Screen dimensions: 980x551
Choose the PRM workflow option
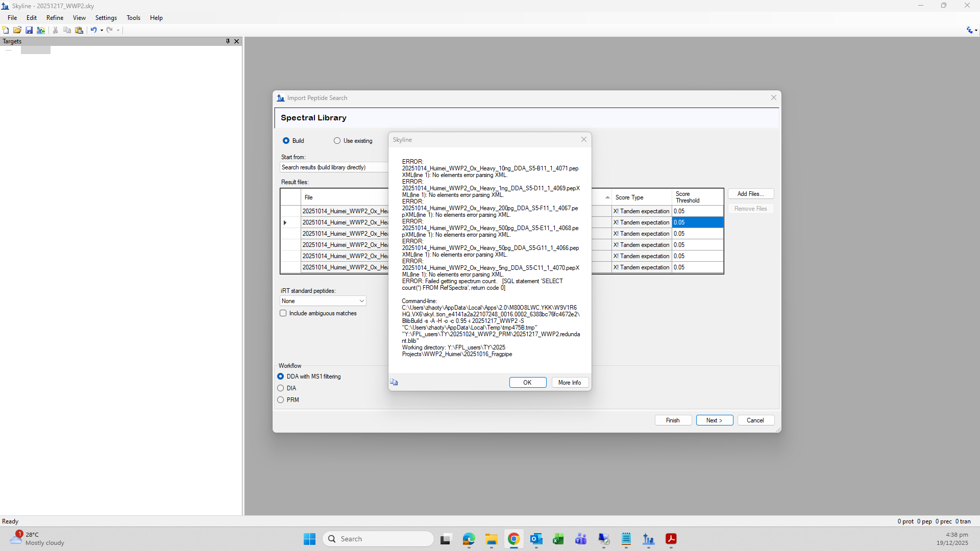[x=281, y=400]
